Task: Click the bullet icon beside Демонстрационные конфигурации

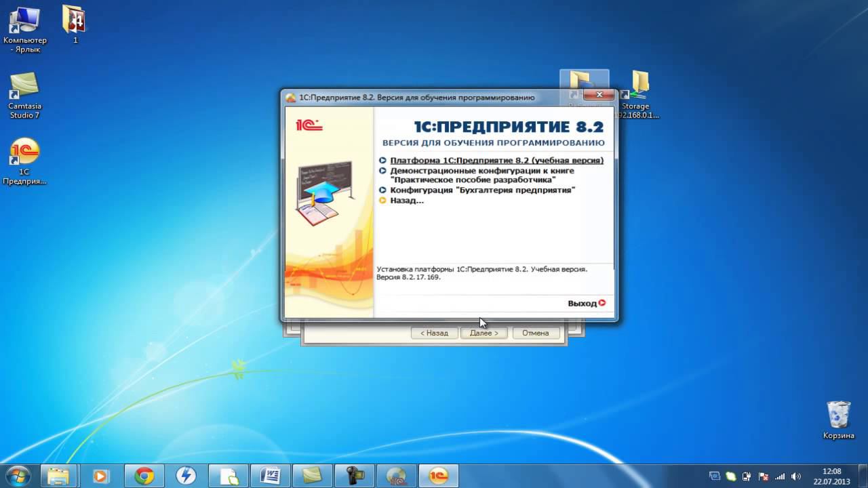Action: point(383,171)
